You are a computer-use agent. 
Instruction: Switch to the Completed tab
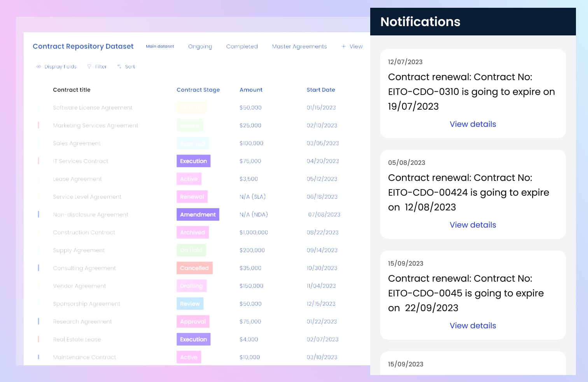242,46
